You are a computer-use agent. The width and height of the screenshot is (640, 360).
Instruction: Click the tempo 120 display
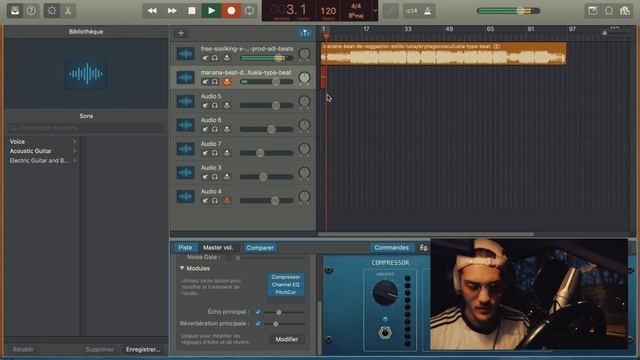pyautogui.click(x=328, y=11)
